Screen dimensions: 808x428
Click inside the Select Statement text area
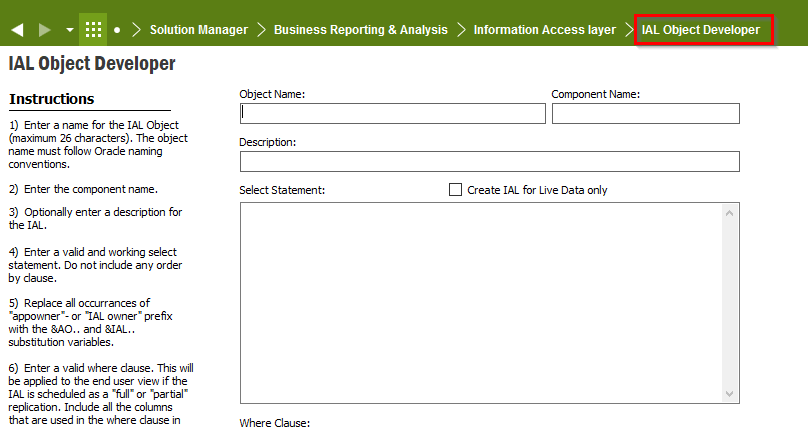(x=481, y=303)
